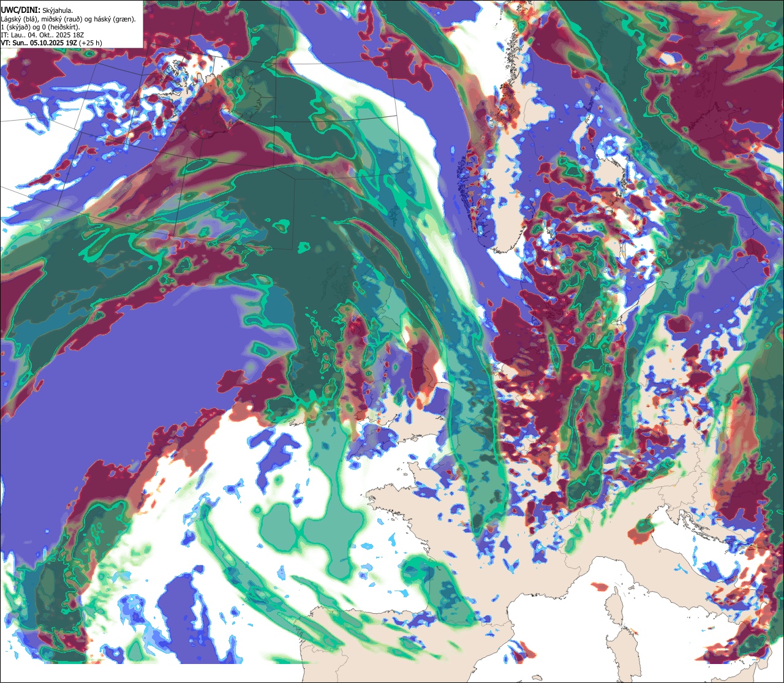Screen dimensions: 784x683
Task: Select the legend text 'Lágský (blá)'
Action: (x=19, y=20)
